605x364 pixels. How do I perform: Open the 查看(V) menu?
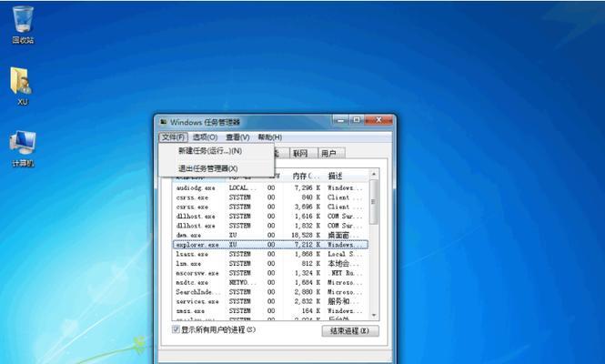(x=237, y=137)
